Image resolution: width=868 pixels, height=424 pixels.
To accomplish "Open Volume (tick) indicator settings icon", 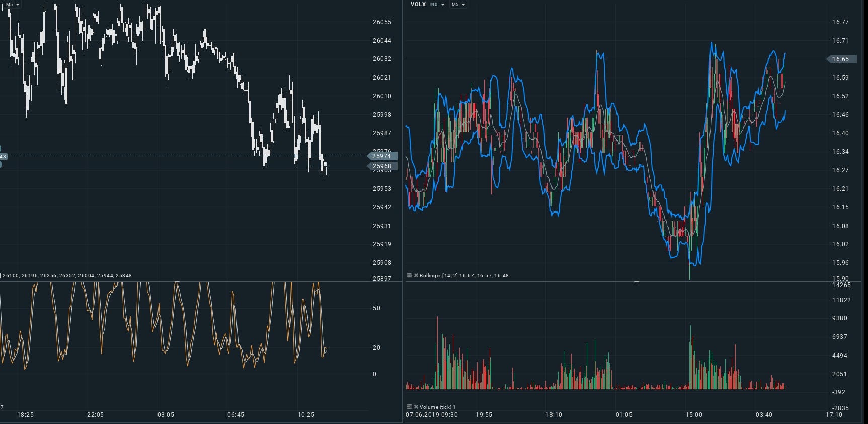I will (x=410, y=407).
